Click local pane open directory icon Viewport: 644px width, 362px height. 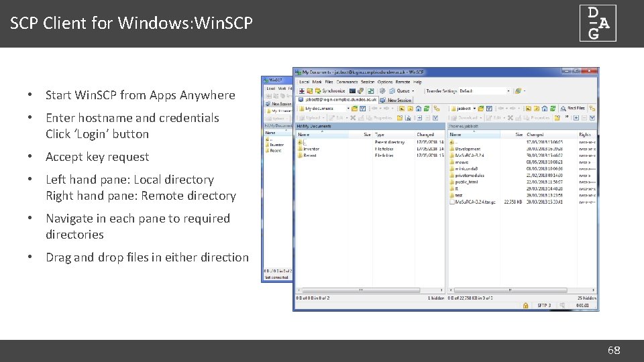[x=354, y=109]
